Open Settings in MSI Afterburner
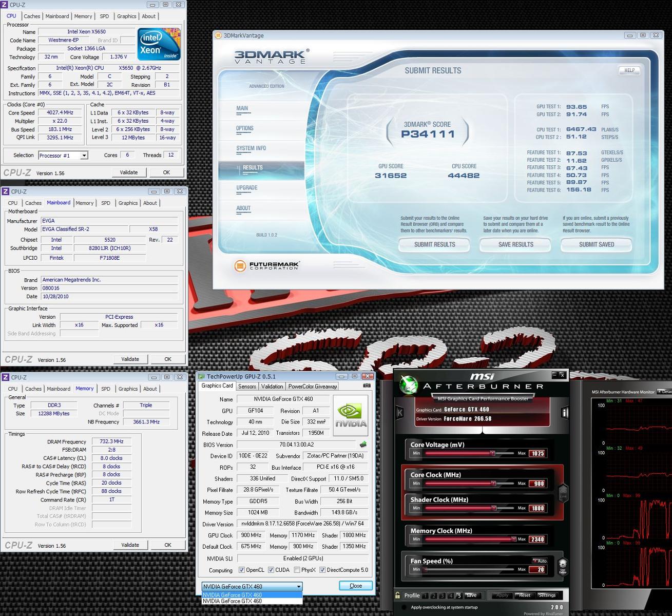This screenshot has width=672, height=616. tap(547, 595)
